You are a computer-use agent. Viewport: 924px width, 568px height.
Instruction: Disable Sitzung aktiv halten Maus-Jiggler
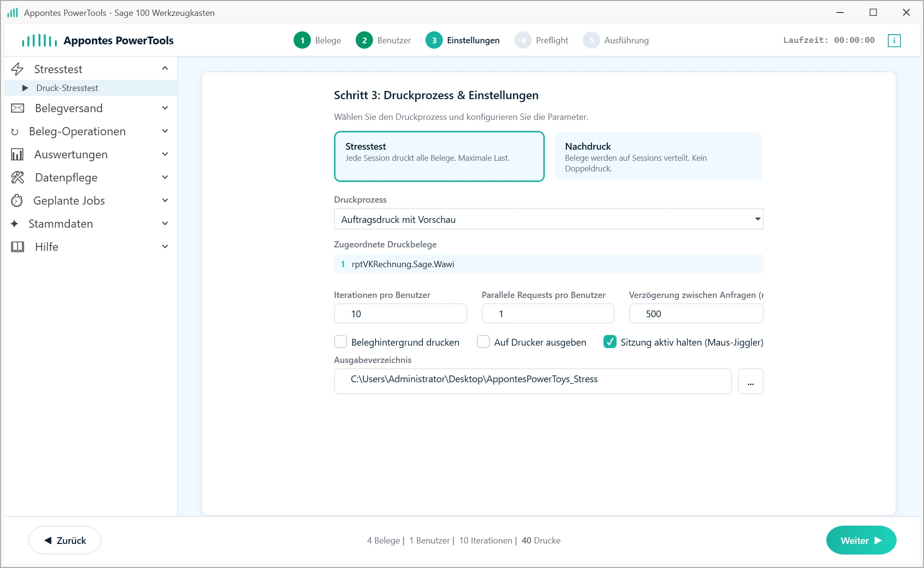(610, 342)
